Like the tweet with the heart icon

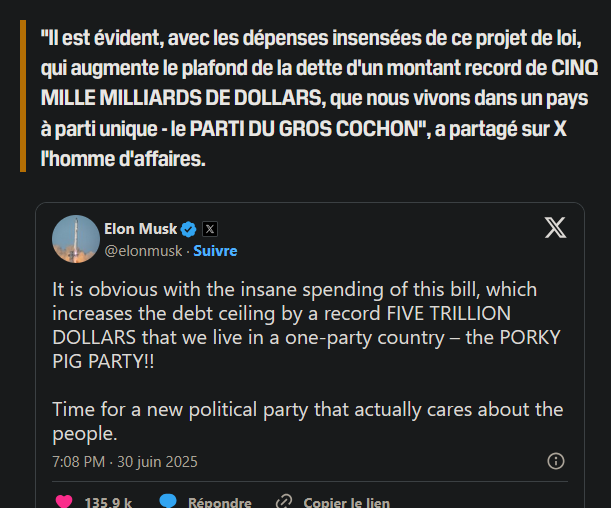pyautogui.click(x=63, y=501)
